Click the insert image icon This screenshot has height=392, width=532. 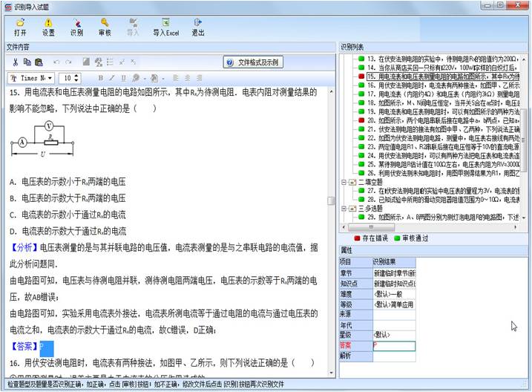87,62
